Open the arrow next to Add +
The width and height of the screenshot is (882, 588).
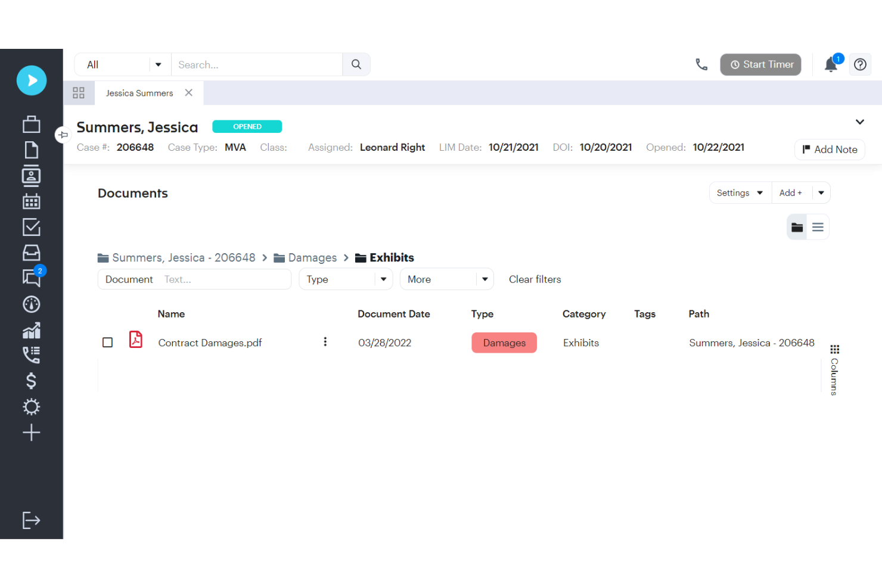(821, 193)
